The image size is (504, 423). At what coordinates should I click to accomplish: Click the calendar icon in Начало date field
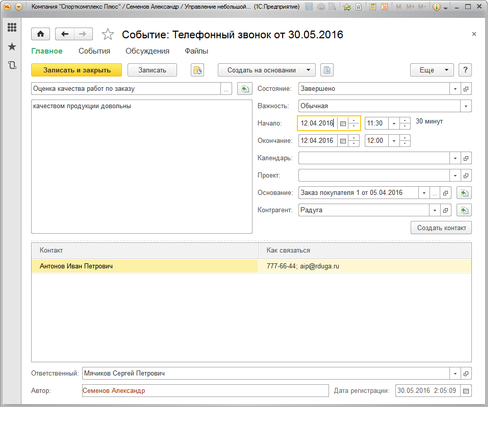coord(343,123)
